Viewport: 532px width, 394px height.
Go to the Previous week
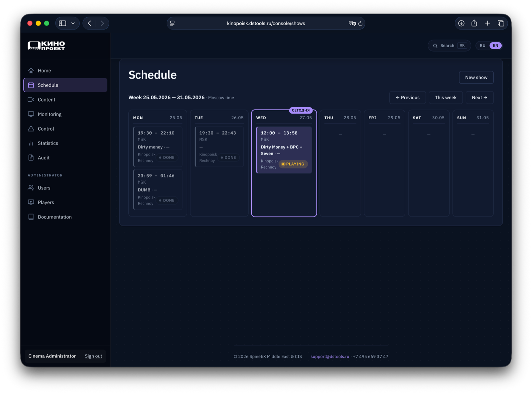(407, 98)
